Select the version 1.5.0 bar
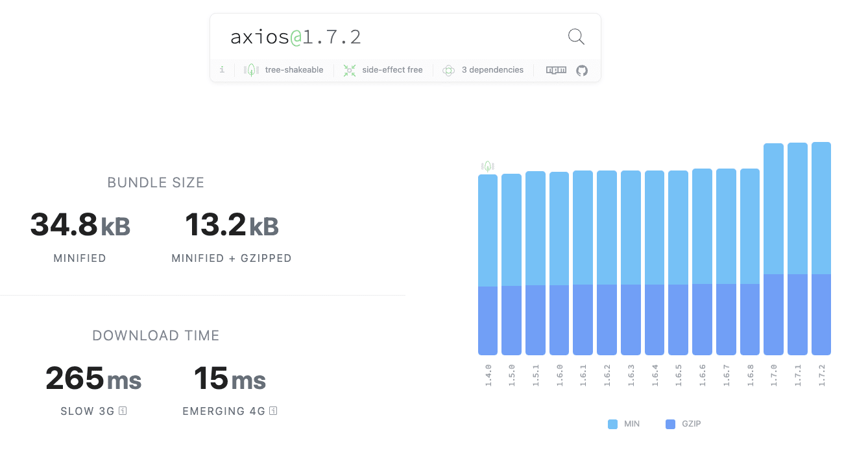The image size is (868, 470). [x=511, y=264]
